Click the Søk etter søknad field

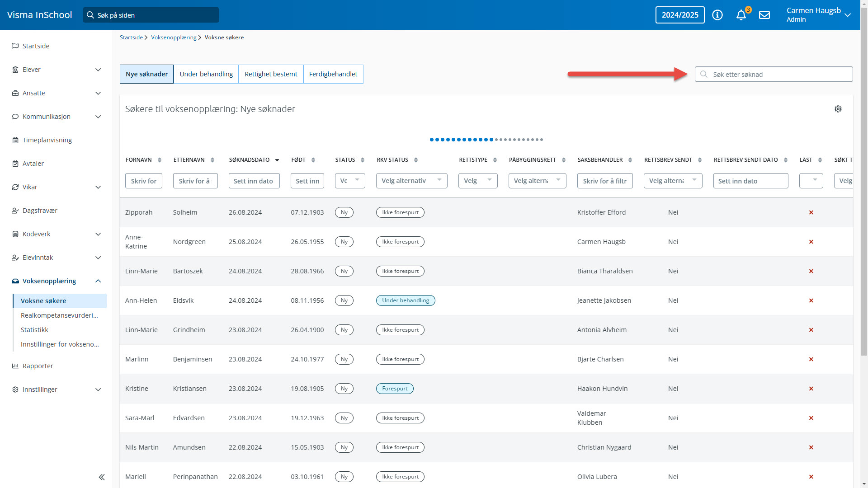pyautogui.click(x=774, y=74)
